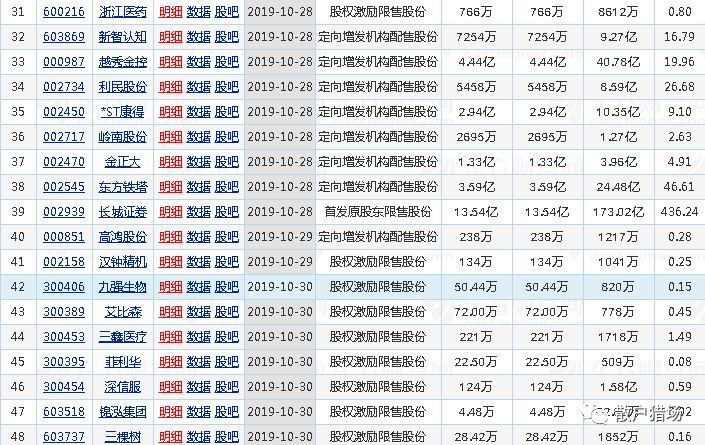Open 九强生物 stock name link
The height and width of the screenshot is (445, 705).
tap(122, 287)
